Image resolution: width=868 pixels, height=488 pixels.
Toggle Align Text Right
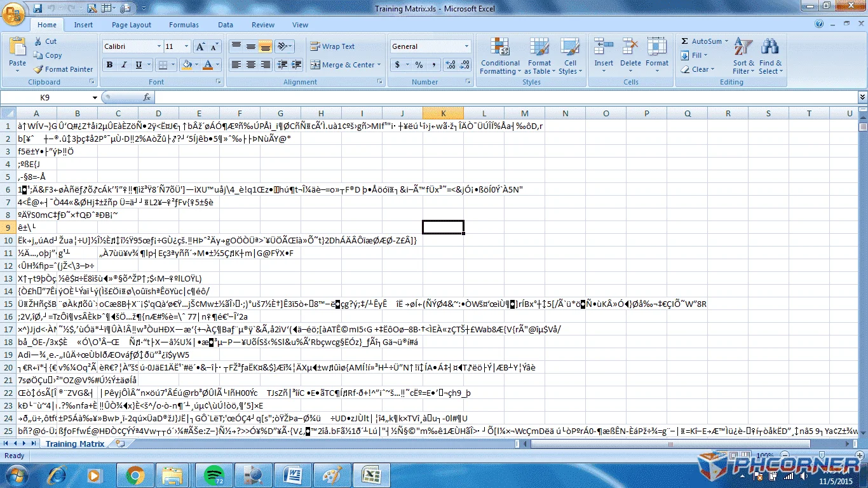pyautogui.click(x=265, y=65)
